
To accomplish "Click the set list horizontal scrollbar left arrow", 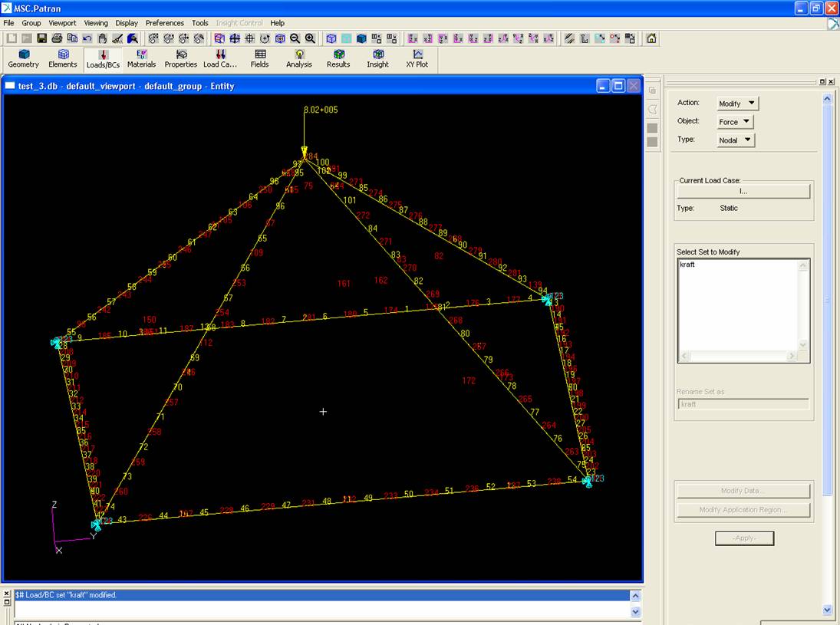I will [x=684, y=356].
